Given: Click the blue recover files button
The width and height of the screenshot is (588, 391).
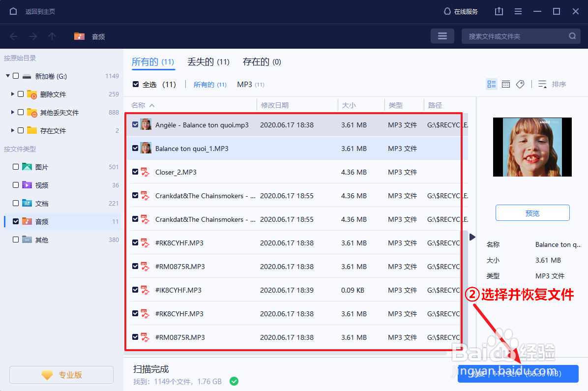Looking at the screenshot, I should [518, 373].
